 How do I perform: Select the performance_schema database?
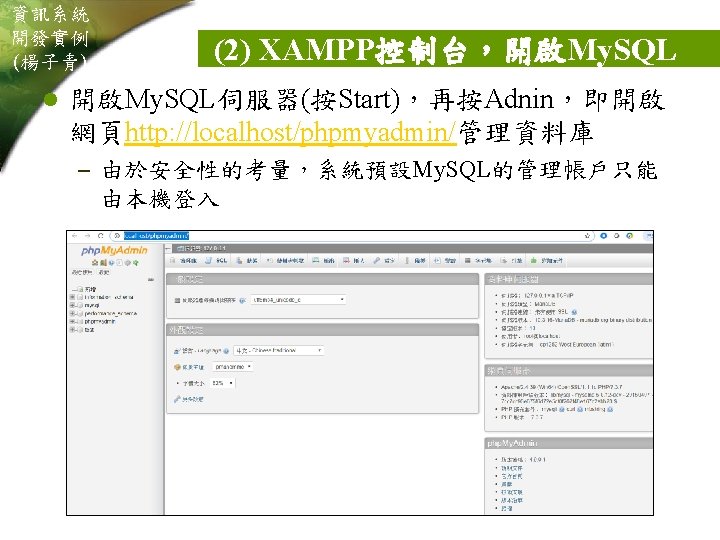coord(111,313)
